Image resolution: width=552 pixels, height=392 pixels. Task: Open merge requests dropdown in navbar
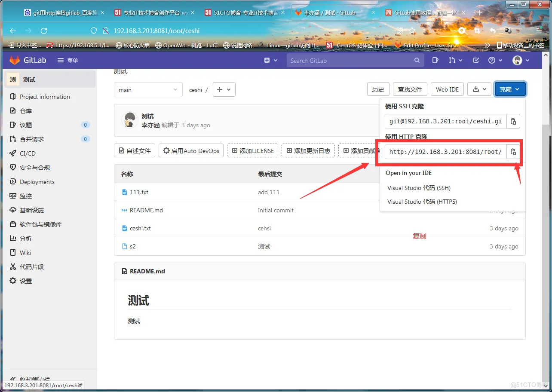[x=455, y=61]
